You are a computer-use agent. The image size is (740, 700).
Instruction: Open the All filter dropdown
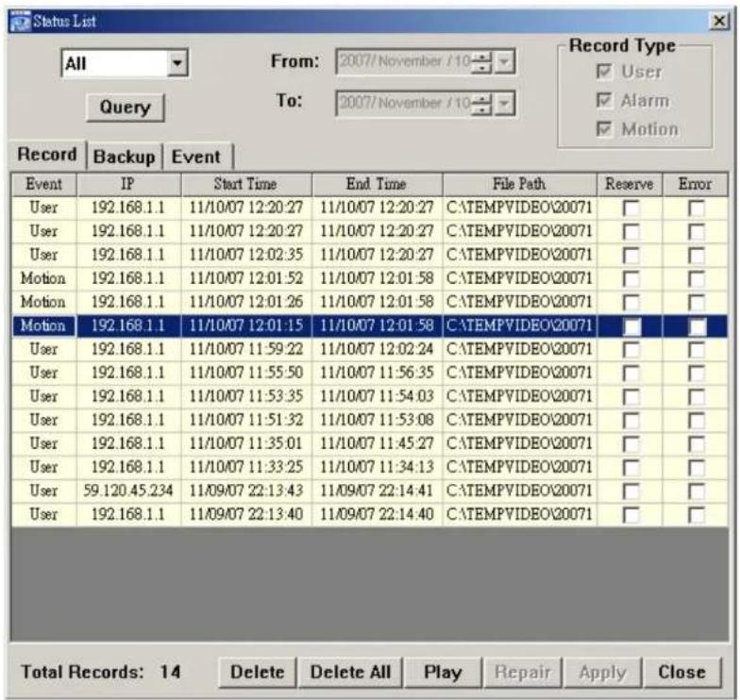(x=177, y=63)
